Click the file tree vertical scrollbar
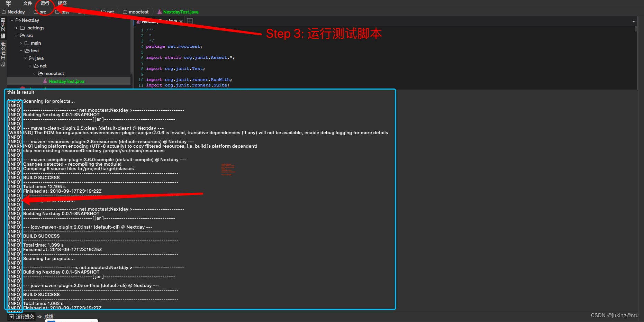Screen dimensions: 644x322 [131, 47]
